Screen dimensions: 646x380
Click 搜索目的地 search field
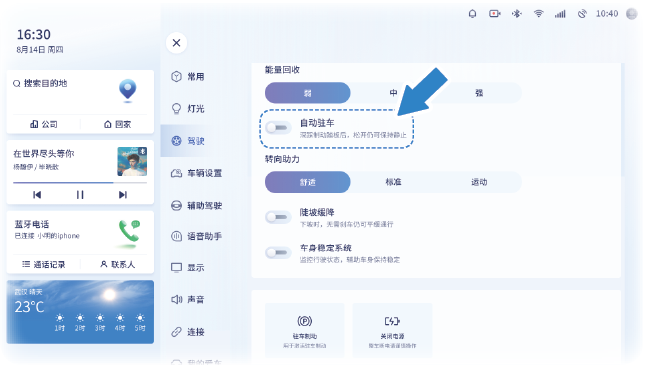tap(40, 84)
